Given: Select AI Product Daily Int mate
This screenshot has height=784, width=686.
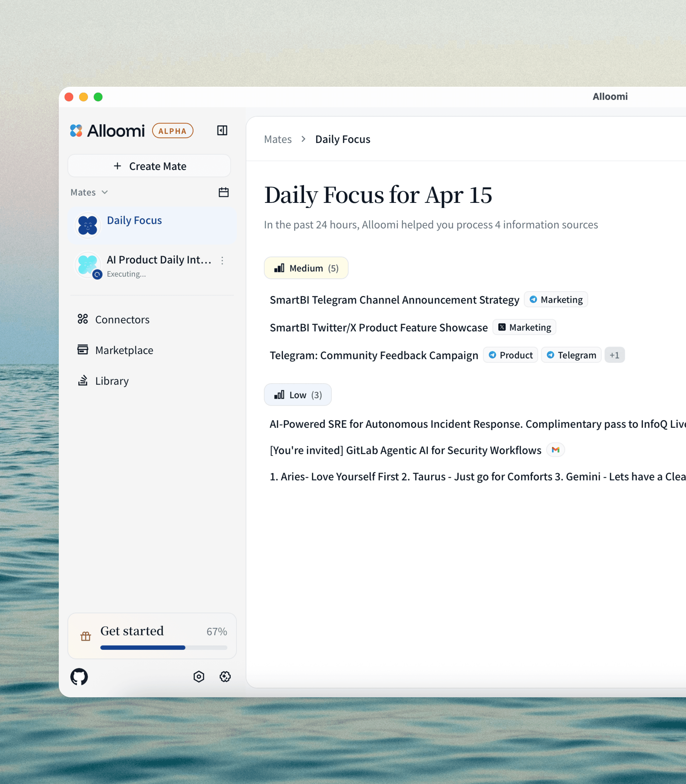Looking at the screenshot, I should (x=152, y=265).
